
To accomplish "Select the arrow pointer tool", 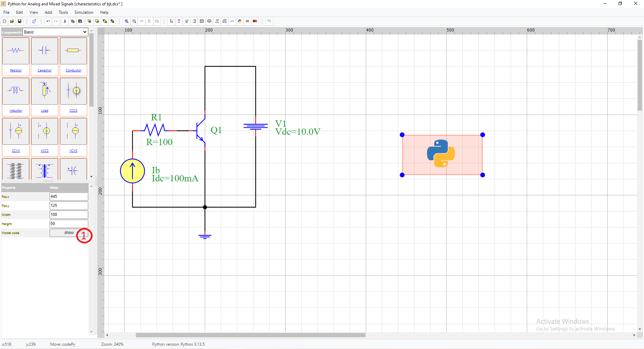I will [x=171, y=21].
